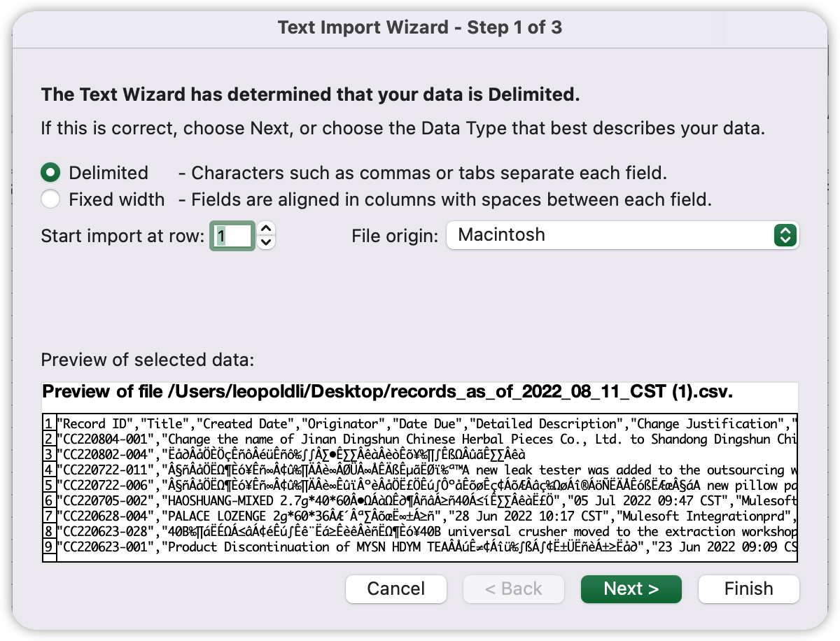
Task: Click the HAOSHUANG-MIXED preview row
Action: tap(420, 500)
